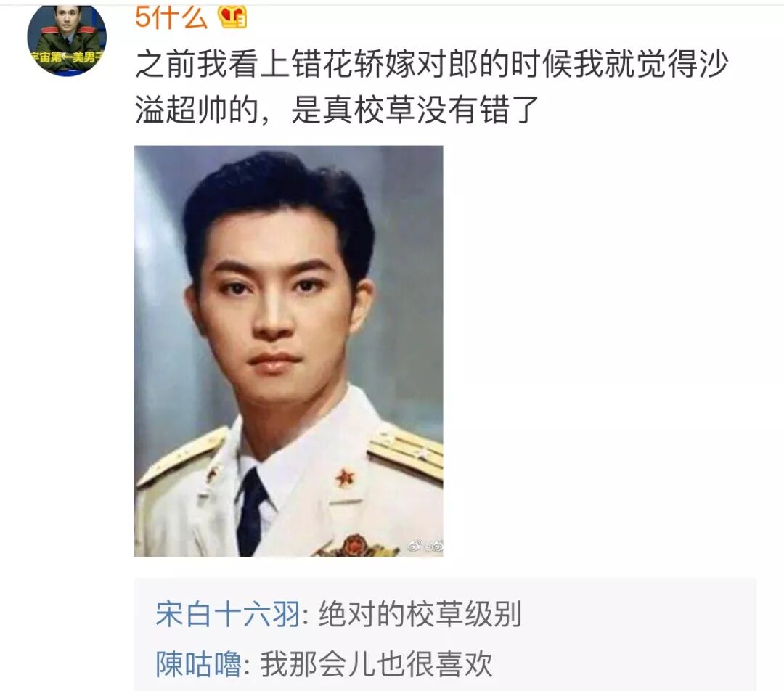Click the word 沙溢 in the comment text

pos(714,65)
